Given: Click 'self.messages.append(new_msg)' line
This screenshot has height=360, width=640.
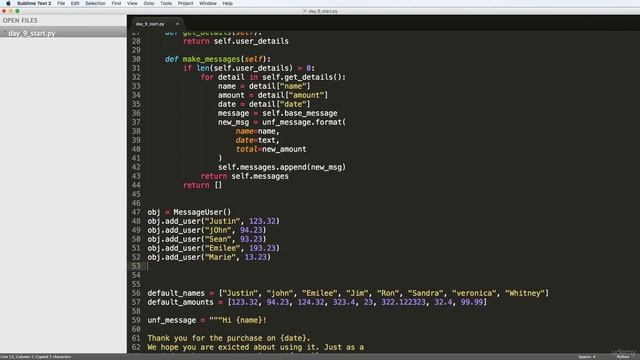Looking at the screenshot, I should (x=282, y=167).
